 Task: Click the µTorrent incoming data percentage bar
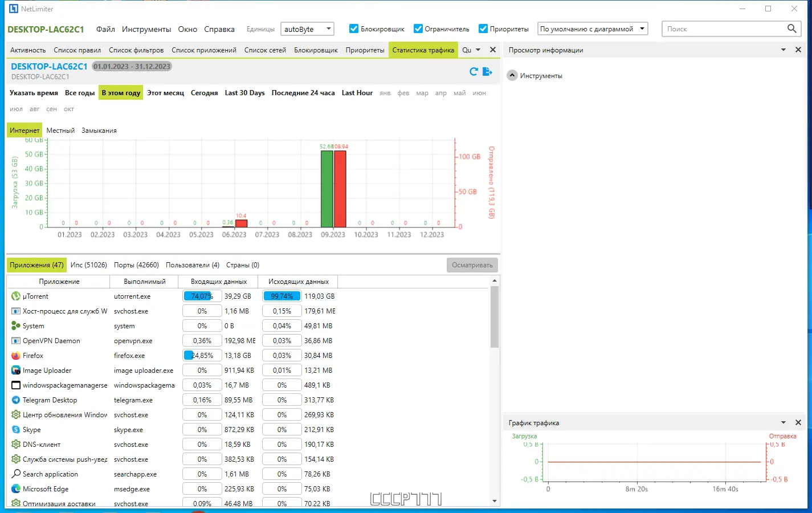pyautogui.click(x=202, y=296)
